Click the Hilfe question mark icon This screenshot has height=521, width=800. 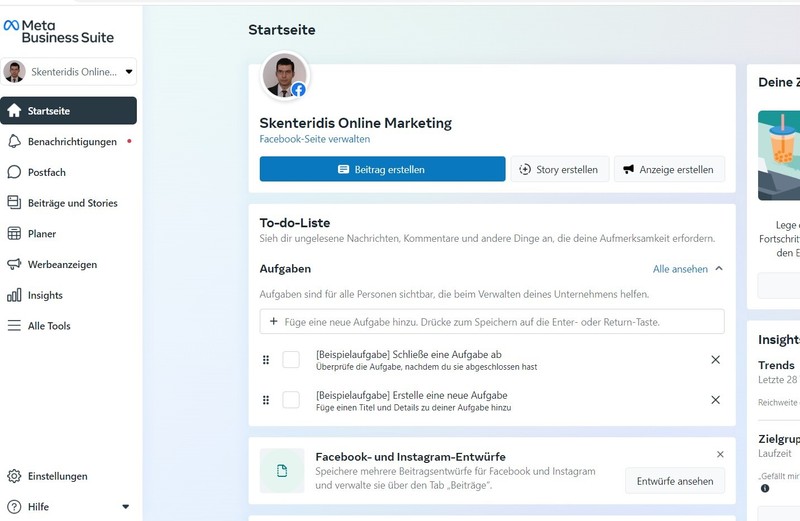[14, 507]
